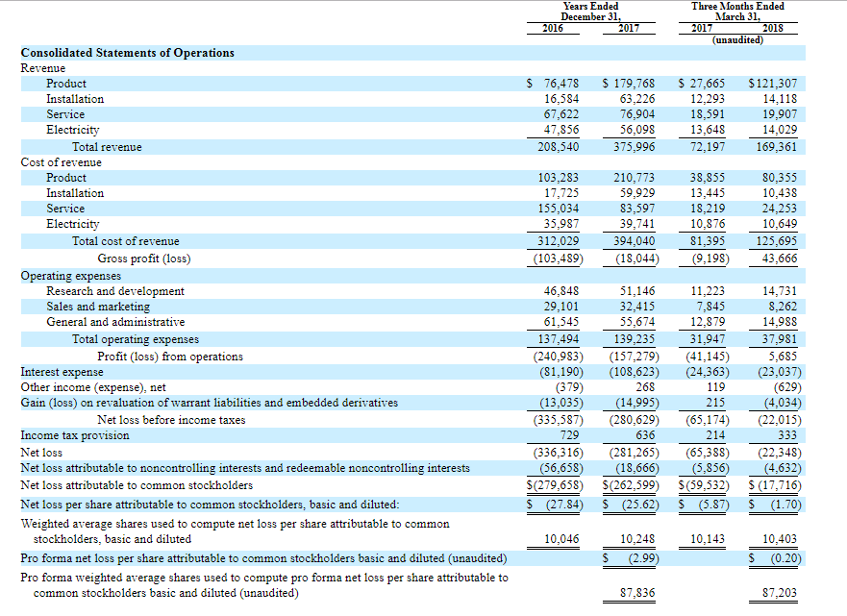
Task: Click 'Net loss before income taxes' label
Action: point(171,420)
